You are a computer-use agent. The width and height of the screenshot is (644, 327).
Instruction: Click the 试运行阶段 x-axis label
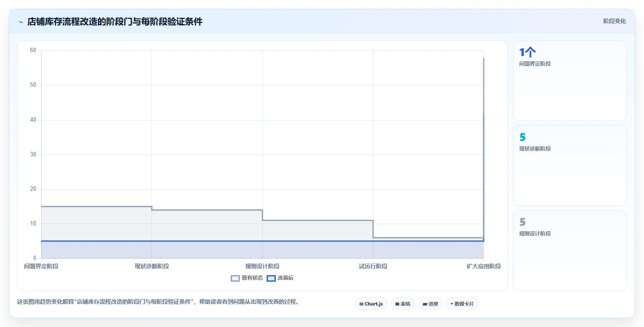click(373, 266)
